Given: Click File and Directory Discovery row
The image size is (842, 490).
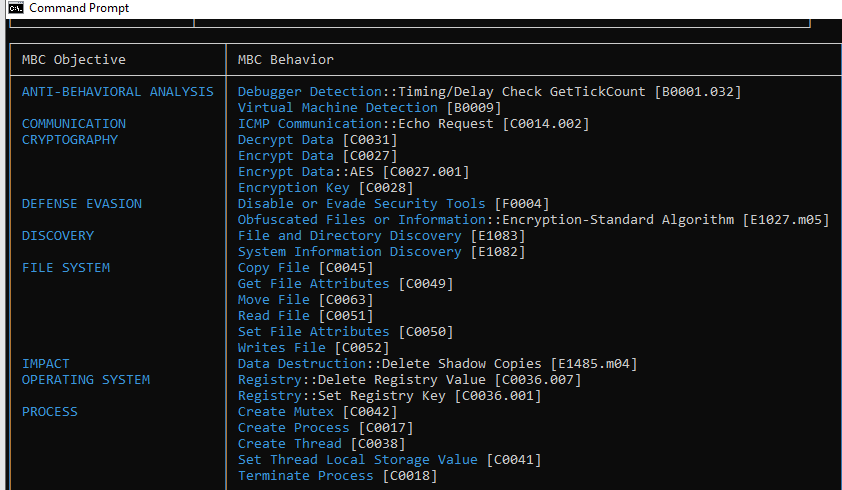Looking at the screenshot, I should click(x=381, y=235).
